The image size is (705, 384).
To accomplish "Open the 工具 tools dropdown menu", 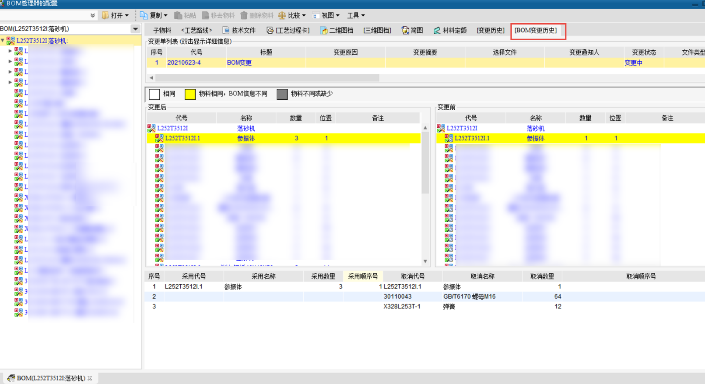I will (x=356, y=15).
